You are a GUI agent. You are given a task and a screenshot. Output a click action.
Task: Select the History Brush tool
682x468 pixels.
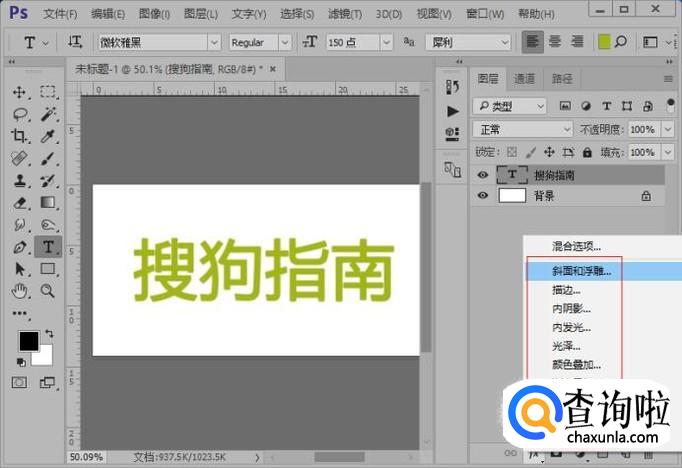point(48,181)
